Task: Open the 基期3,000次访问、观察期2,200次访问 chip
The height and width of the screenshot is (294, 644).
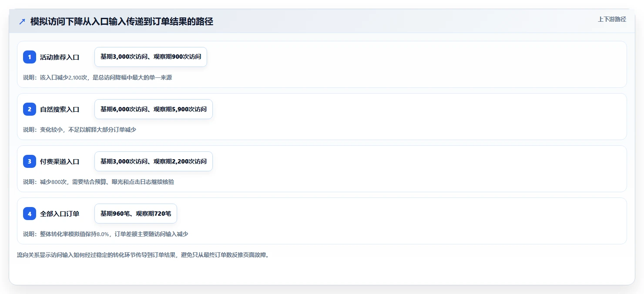Action: [154, 161]
